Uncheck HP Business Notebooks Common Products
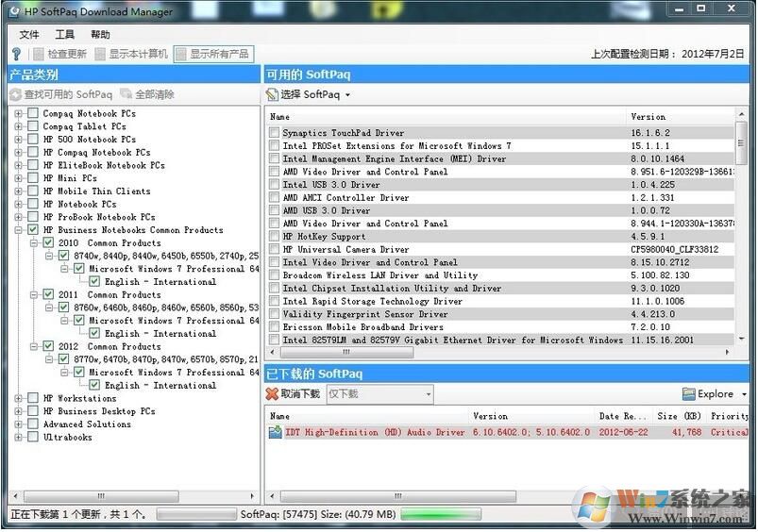Screen dimensions: 758x532 34,230
